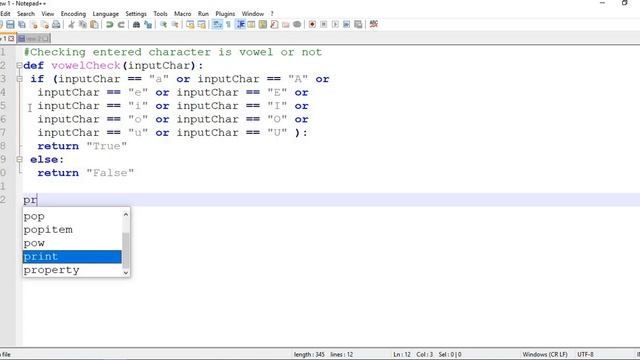Toggle the Indent Guide button
The height and width of the screenshot is (360, 640).
[240, 24]
